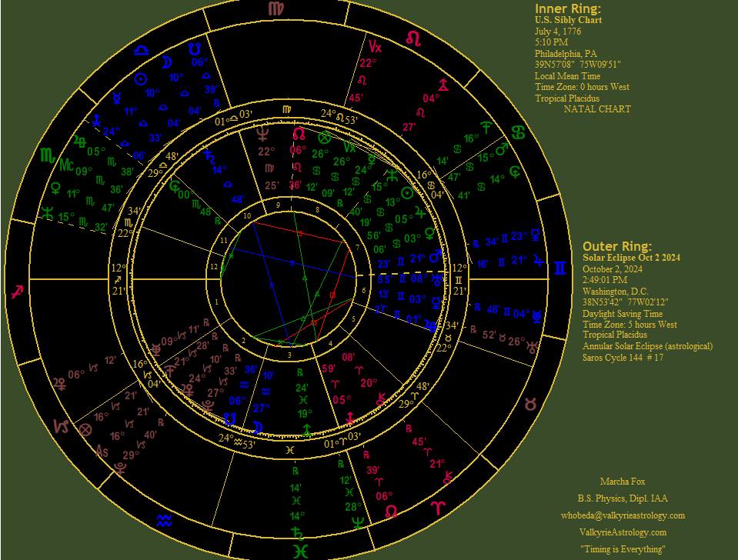Click the large Virgo glyph at chart top

pos(275,9)
